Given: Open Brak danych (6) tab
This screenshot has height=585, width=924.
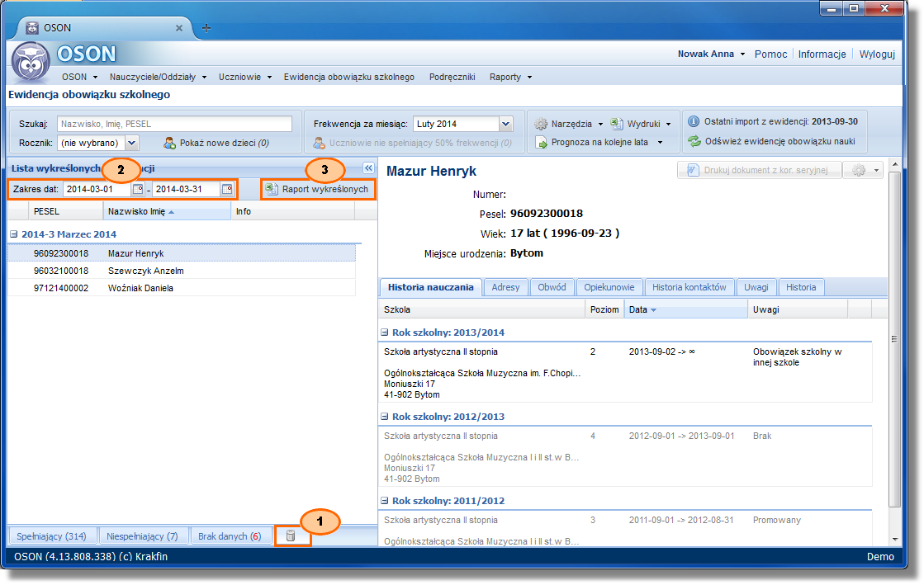Looking at the screenshot, I should pos(230,536).
